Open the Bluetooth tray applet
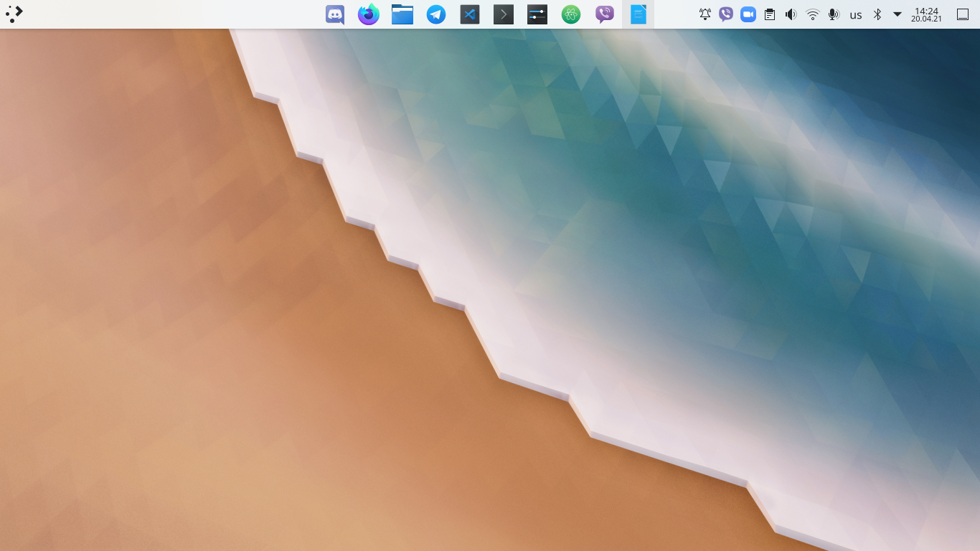 (877, 14)
